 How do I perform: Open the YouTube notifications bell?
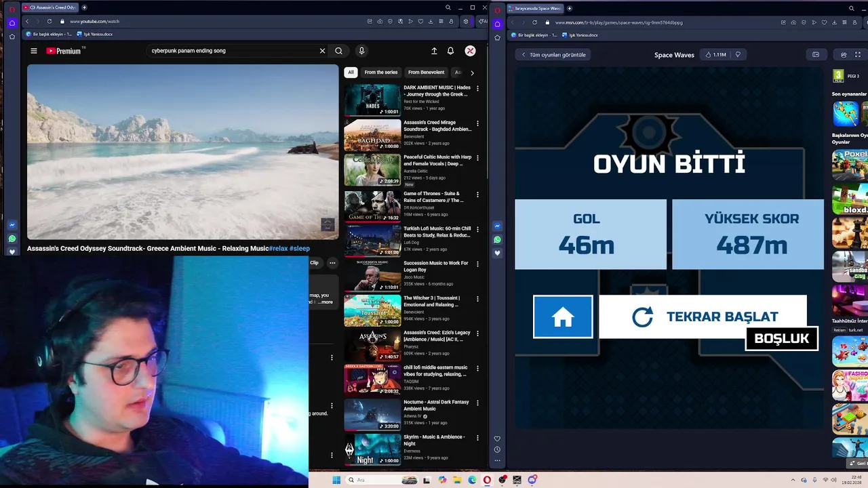tap(450, 51)
